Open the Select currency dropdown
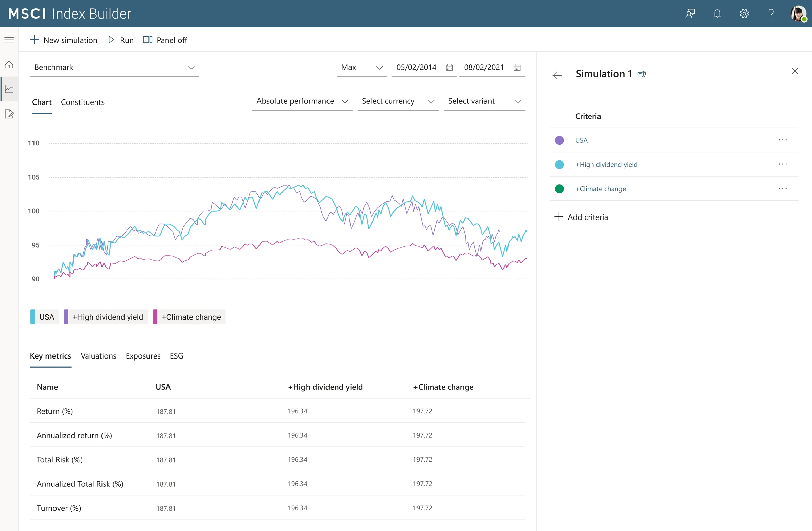812x531 pixels. (398, 101)
